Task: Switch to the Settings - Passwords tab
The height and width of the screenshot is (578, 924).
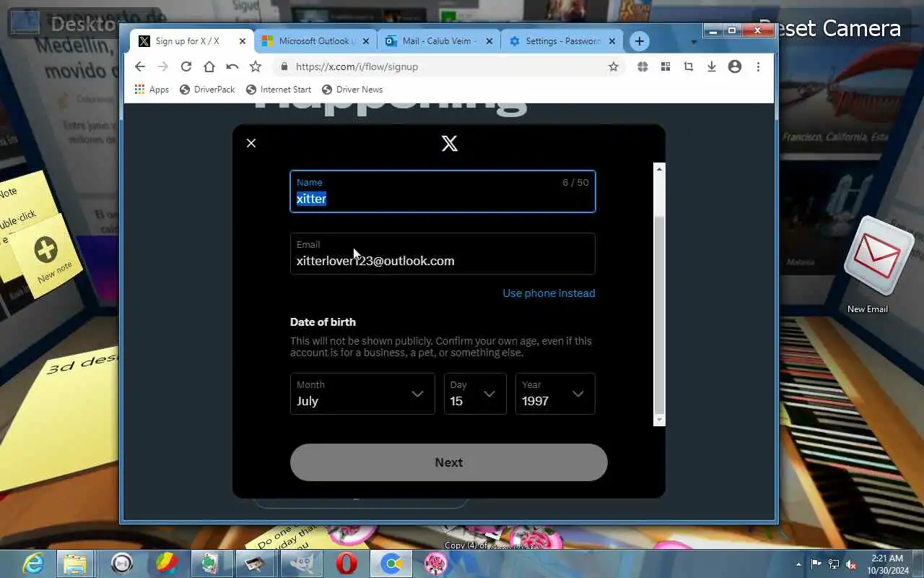Action: 562,41
